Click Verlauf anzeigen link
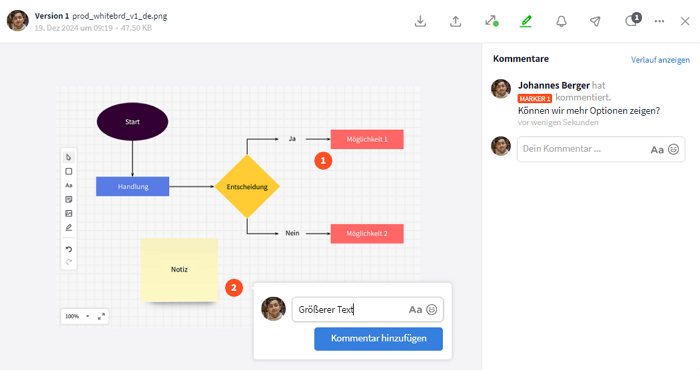 click(x=660, y=60)
